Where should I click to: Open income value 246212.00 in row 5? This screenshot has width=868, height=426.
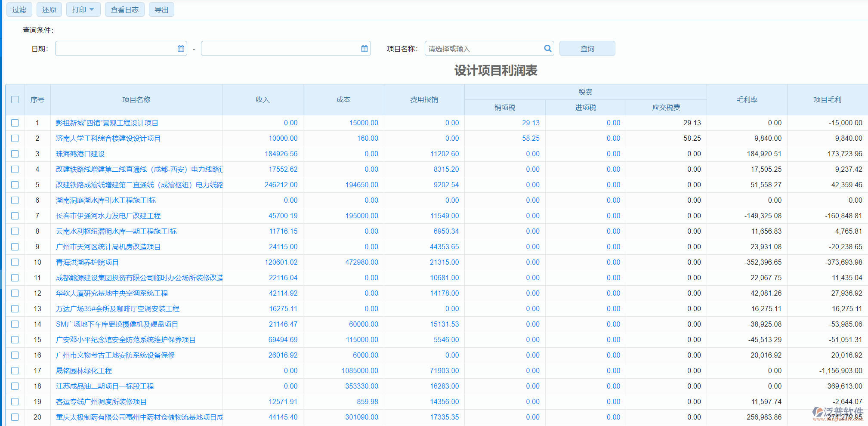[x=281, y=185]
